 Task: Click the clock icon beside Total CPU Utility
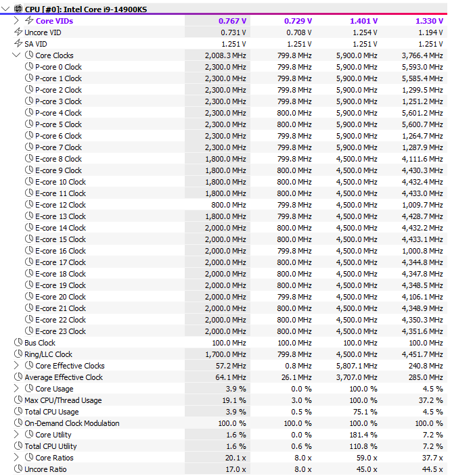click(x=18, y=446)
